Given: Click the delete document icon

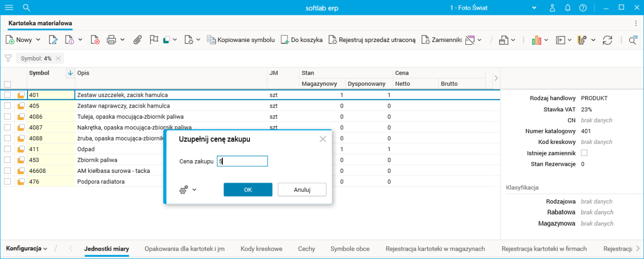Looking at the screenshot, I should coord(95,40).
